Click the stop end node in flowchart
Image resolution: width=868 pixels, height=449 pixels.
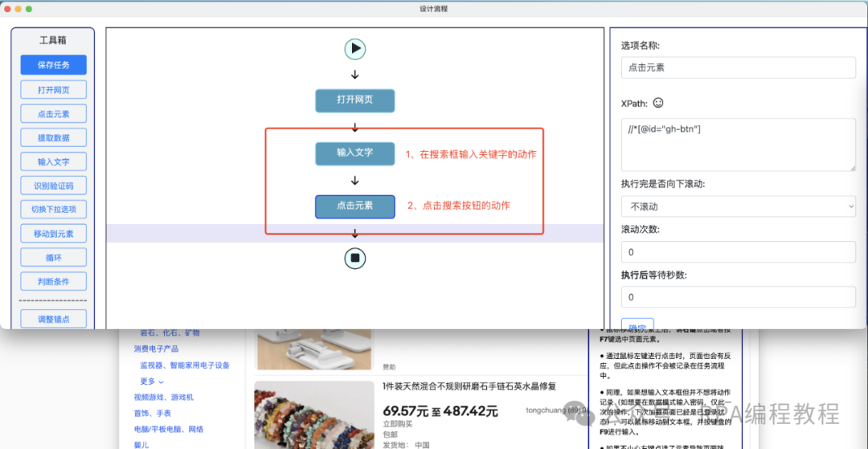tap(355, 258)
